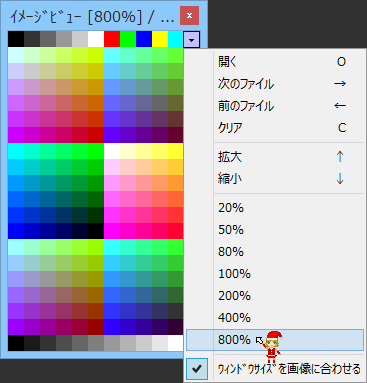Choose 縮小 to zoom out
Image resolution: width=367 pixels, height=383 pixels.
click(x=275, y=179)
